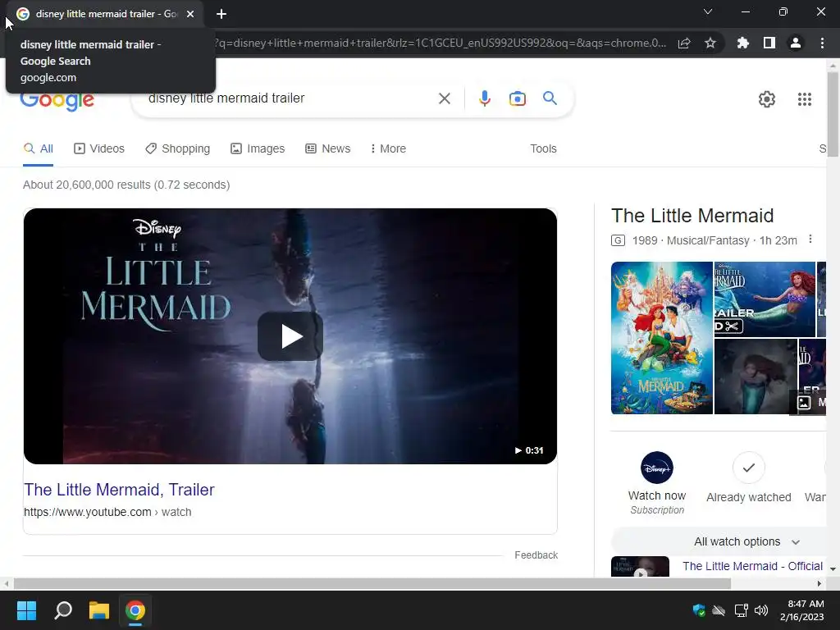Open The Little Mermaid - Official link
Viewport: 840px width, 630px height.
coord(752,566)
